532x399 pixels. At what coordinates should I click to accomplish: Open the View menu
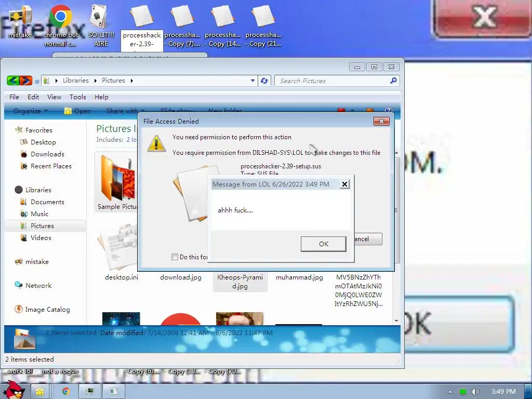coord(54,97)
